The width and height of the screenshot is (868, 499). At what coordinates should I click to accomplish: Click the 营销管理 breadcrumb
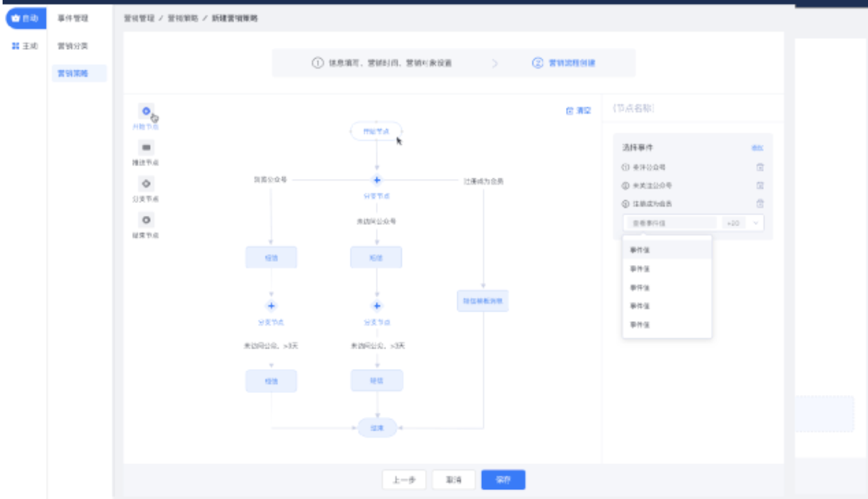coord(139,19)
